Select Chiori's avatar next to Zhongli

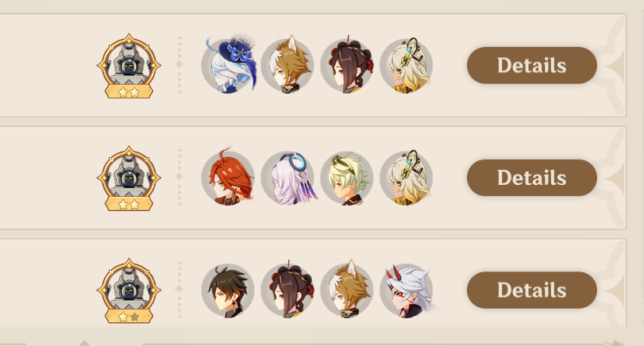287,290
